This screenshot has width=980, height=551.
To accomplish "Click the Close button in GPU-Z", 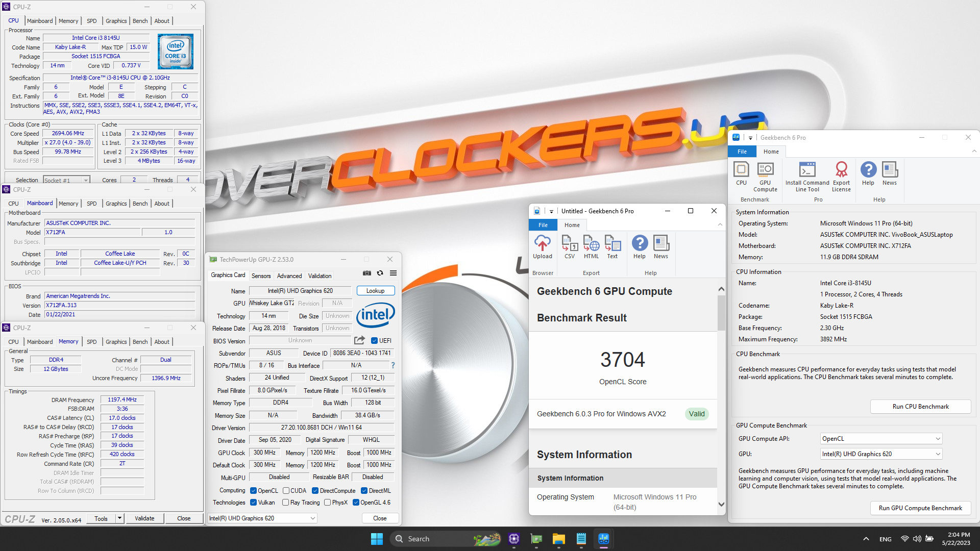I will 380,518.
